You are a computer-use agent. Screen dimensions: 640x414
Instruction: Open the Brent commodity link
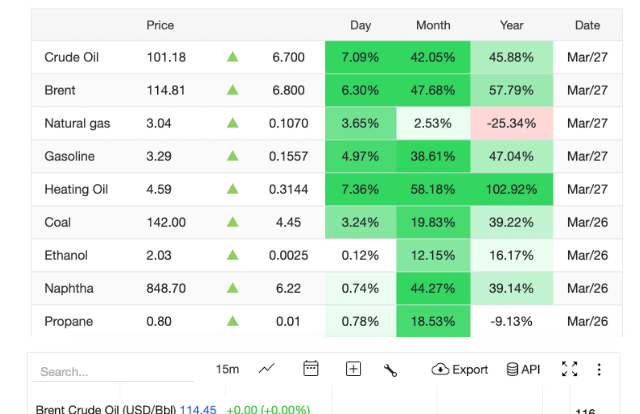[x=60, y=90]
